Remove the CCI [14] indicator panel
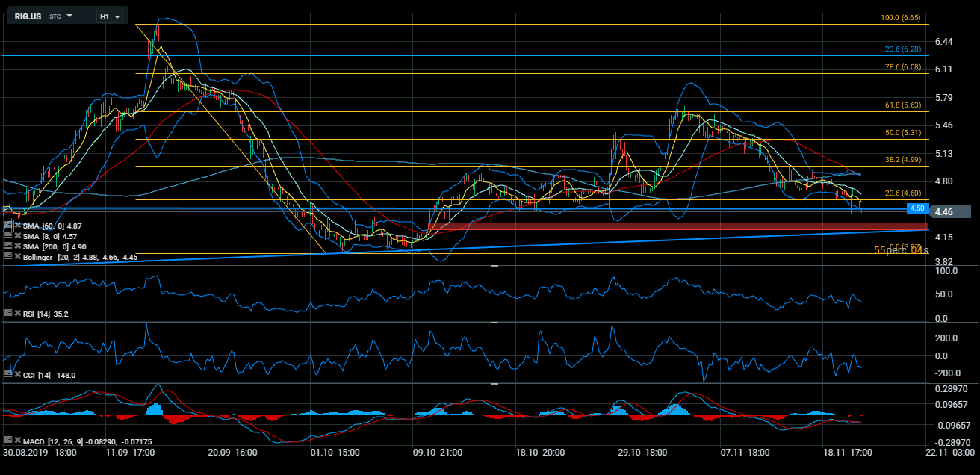The image size is (980, 475). [x=17, y=375]
